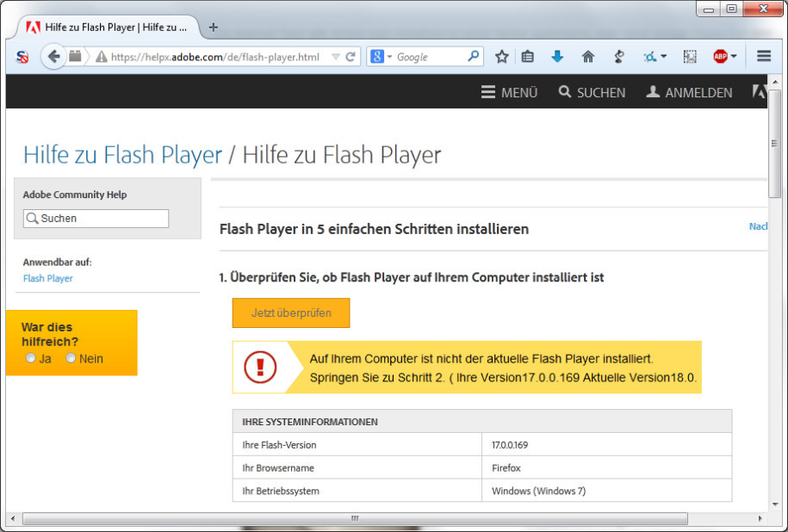The image size is (788, 532).
Task: Click the horizontal scrollbar thumb
Action: (x=355, y=518)
